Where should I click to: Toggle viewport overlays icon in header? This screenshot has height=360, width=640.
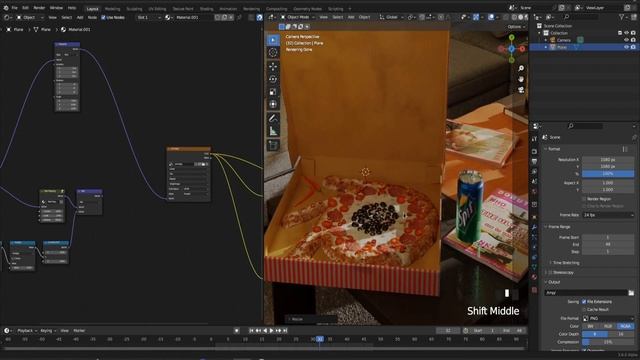pyautogui.click(x=491, y=17)
